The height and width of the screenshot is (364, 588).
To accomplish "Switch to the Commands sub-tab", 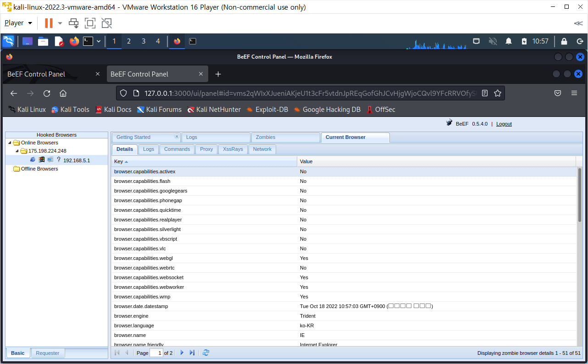I will [177, 149].
